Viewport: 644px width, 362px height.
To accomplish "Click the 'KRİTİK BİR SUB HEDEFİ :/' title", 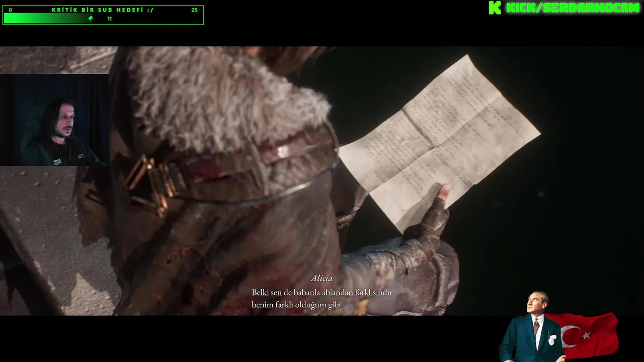I will point(103,10).
